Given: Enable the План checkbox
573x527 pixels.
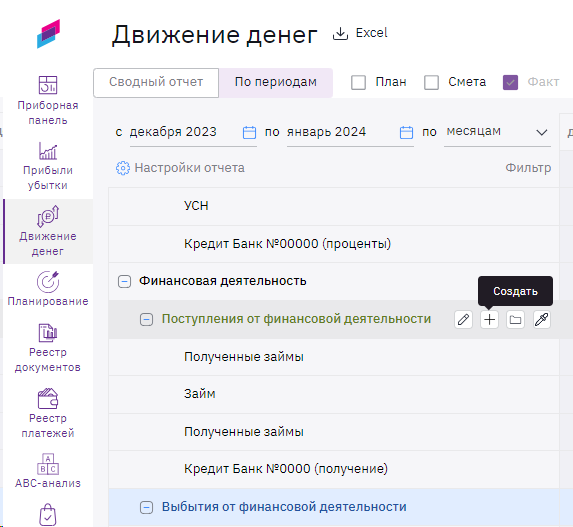Looking at the screenshot, I should (358, 82).
